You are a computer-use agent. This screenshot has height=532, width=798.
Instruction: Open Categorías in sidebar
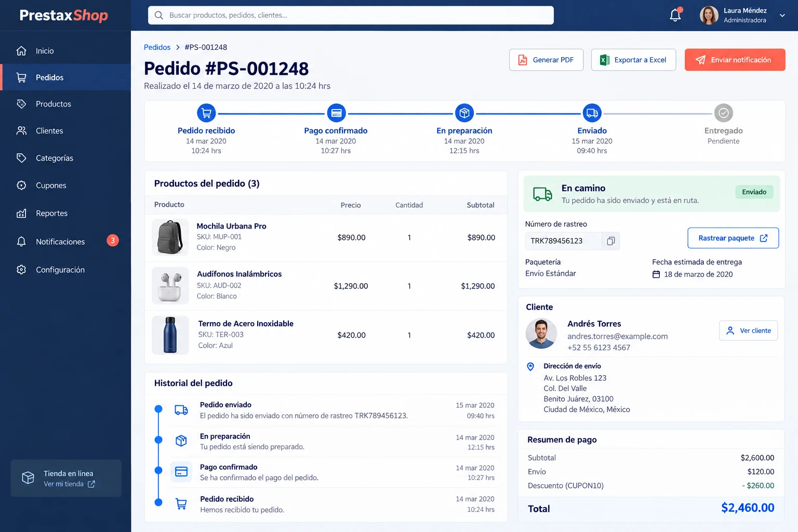pyautogui.click(x=65, y=158)
